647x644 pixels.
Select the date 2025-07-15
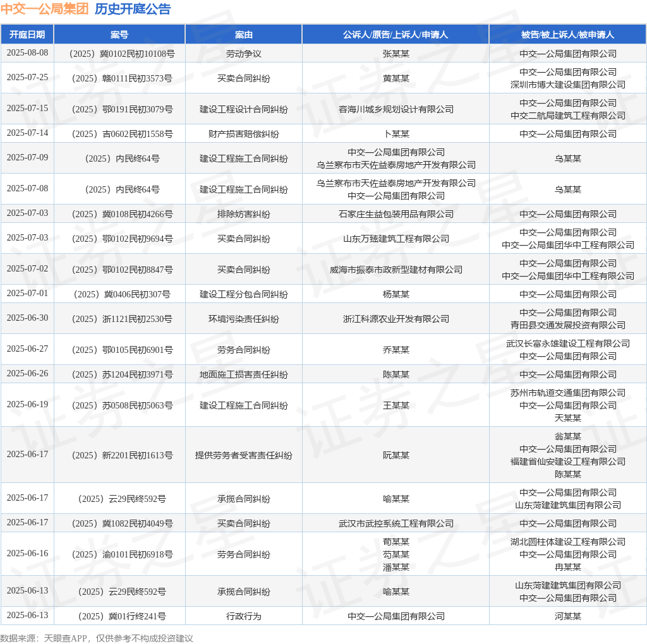click(x=27, y=109)
